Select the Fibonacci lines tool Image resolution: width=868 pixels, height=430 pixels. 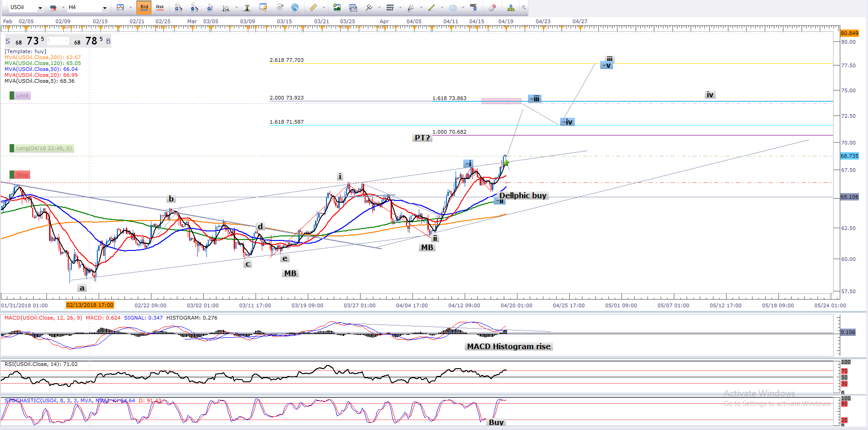click(x=390, y=7)
